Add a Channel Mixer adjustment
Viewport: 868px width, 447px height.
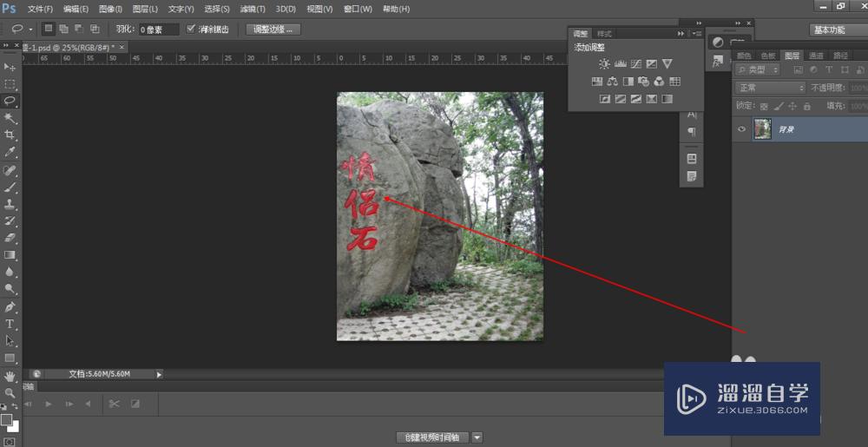coord(659,82)
